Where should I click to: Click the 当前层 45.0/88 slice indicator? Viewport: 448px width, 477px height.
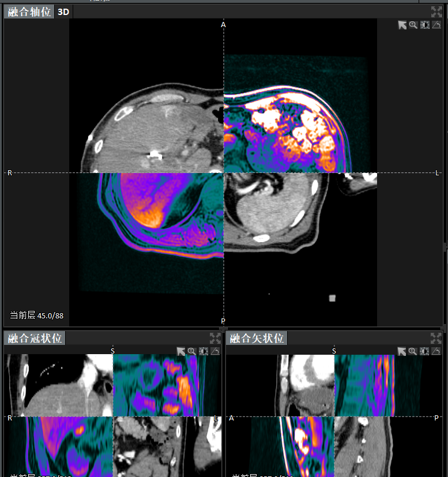pyautogui.click(x=36, y=315)
